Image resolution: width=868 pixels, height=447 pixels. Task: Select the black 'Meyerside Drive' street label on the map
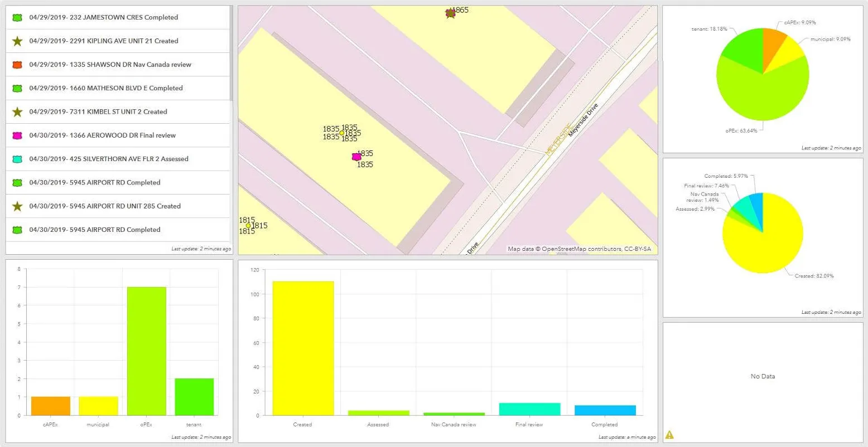tap(584, 120)
